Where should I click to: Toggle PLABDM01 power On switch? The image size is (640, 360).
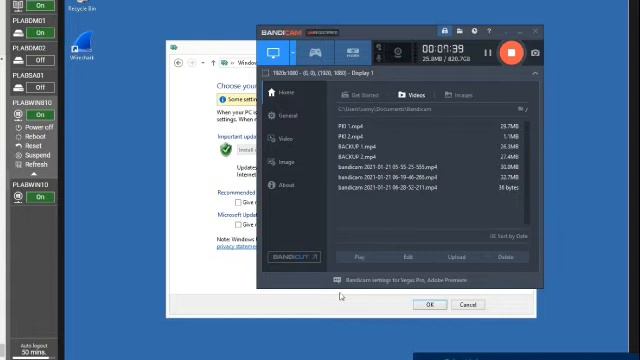coord(40,33)
